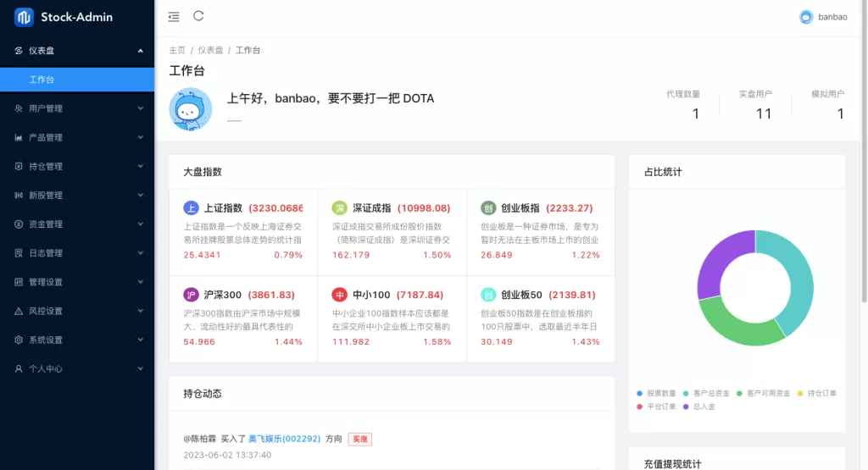Click the red 中 badge of 中小100
Screen dimensions: 868x470
click(339, 295)
